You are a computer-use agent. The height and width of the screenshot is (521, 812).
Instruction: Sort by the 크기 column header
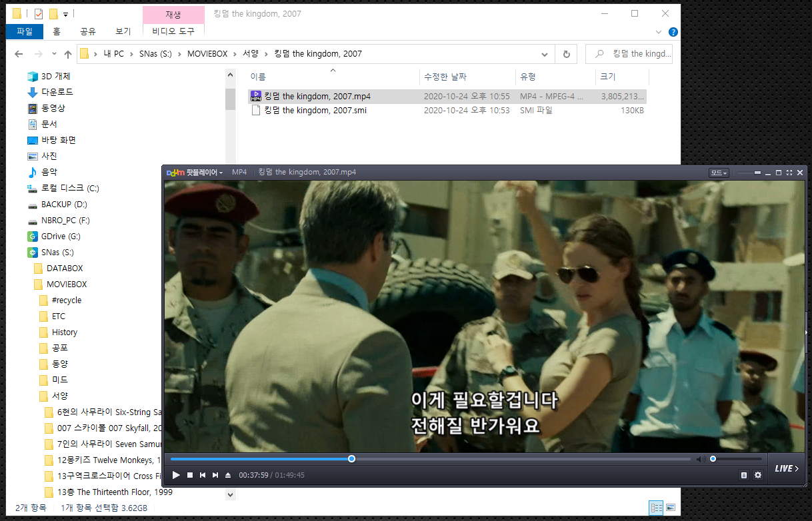tap(621, 77)
